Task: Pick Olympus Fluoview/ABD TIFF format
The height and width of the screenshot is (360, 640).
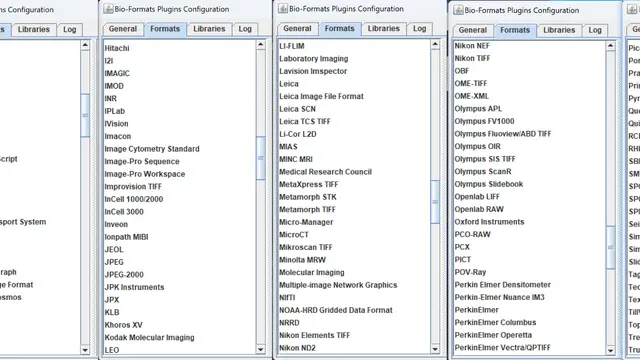Action: coord(503,134)
